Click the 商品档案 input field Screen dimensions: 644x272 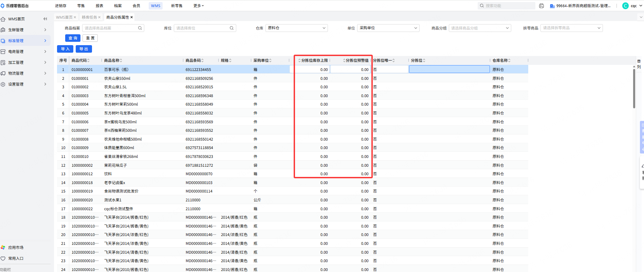click(113, 28)
